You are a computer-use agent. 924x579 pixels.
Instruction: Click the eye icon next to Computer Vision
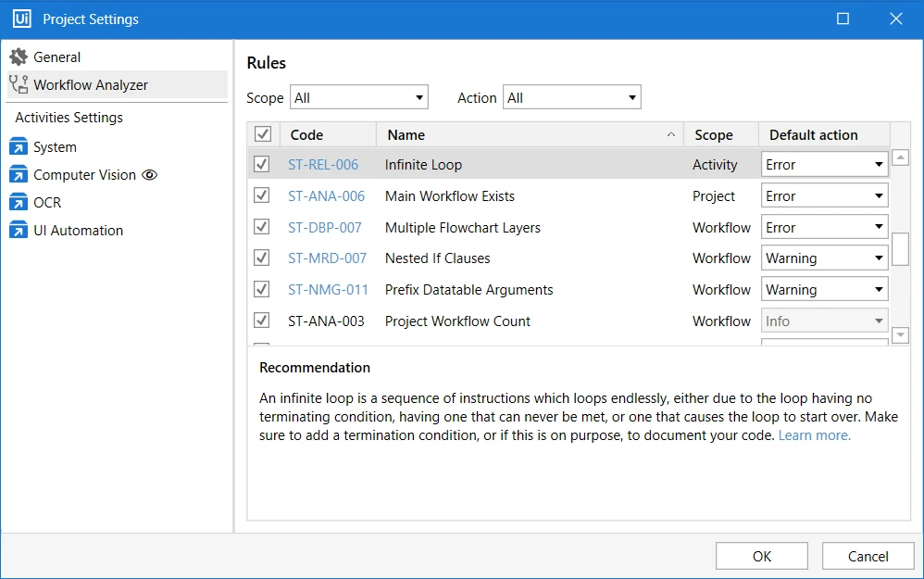click(x=150, y=174)
